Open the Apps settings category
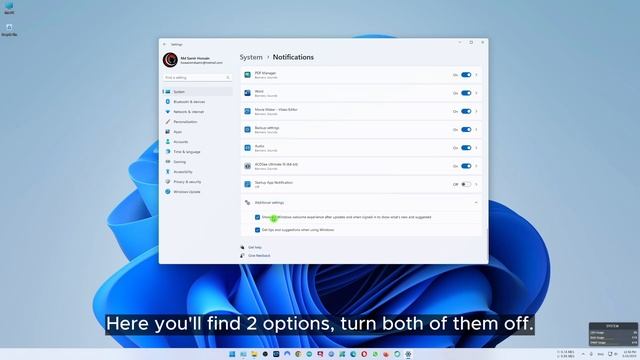The width and height of the screenshot is (640, 360). [198, 132]
